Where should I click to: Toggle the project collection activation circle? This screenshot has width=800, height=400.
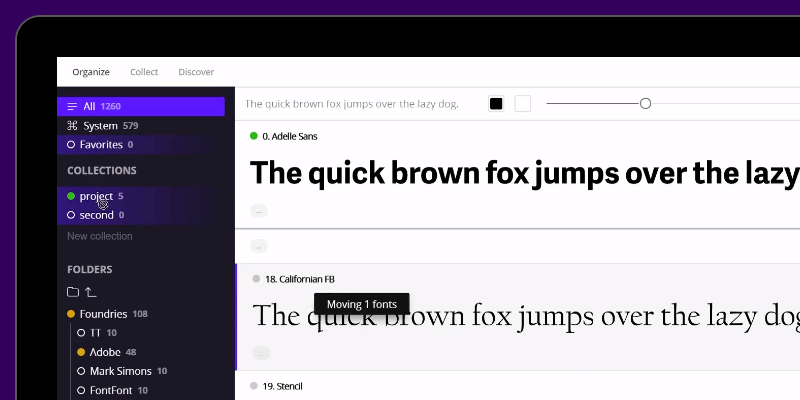(71, 196)
